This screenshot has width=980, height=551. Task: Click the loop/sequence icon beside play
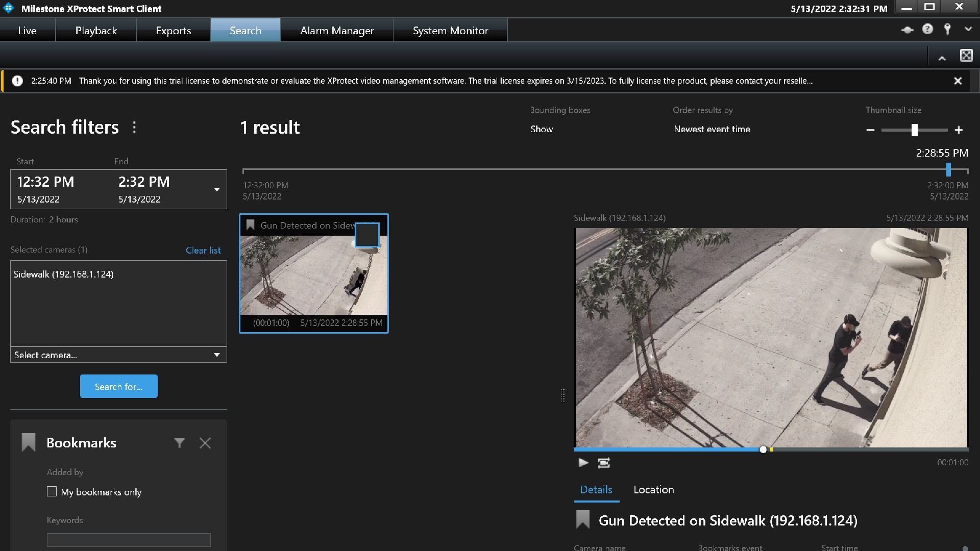[604, 463]
